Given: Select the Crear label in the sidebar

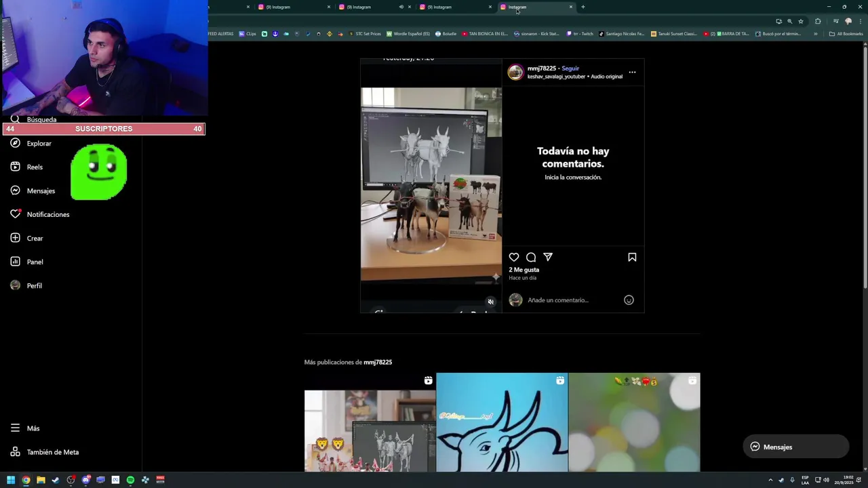Looking at the screenshot, I should 35,238.
